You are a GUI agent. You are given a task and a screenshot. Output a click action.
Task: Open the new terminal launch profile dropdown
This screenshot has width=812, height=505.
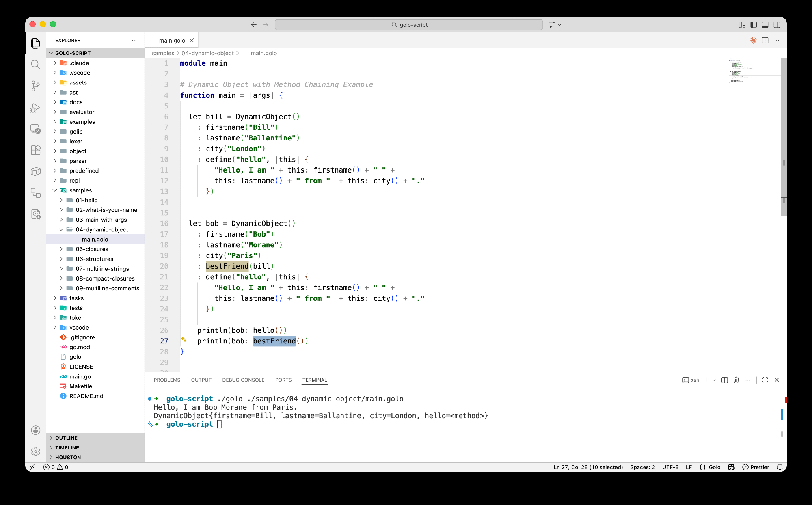[715, 380]
